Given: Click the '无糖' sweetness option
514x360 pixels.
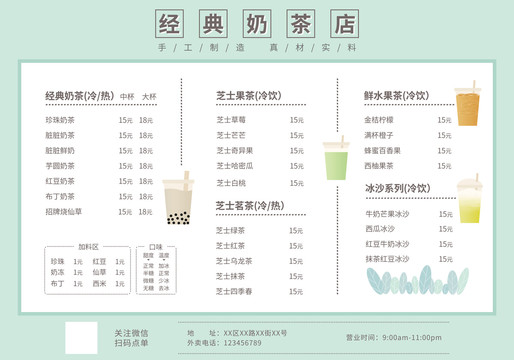Looking at the screenshot, I should 148,288.
